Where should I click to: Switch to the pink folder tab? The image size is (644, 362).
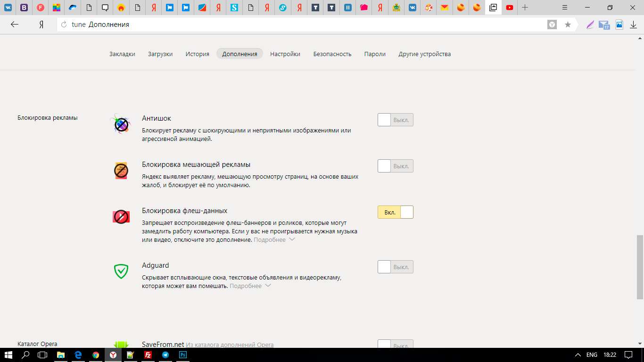(363, 8)
